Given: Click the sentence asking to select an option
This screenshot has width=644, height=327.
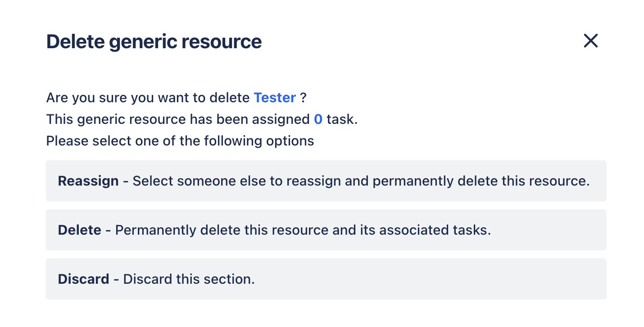Looking at the screenshot, I should click(179, 141).
